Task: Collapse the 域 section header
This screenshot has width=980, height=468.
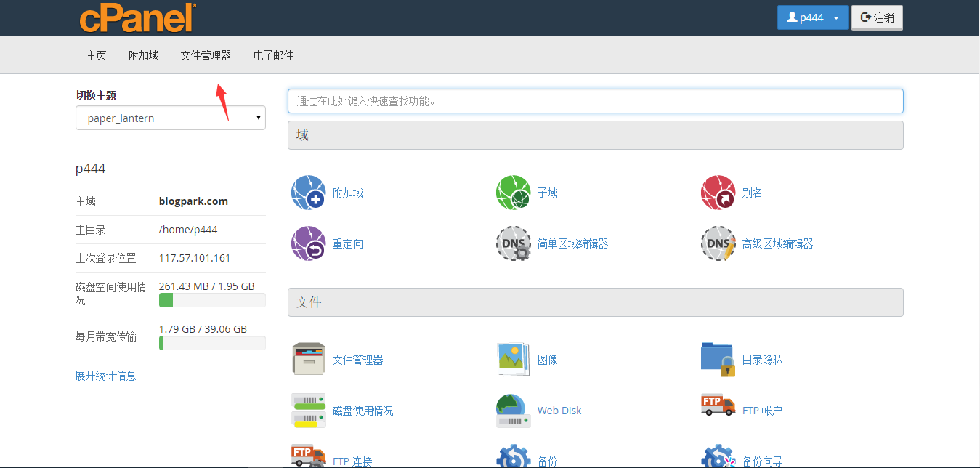Action: 595,135
